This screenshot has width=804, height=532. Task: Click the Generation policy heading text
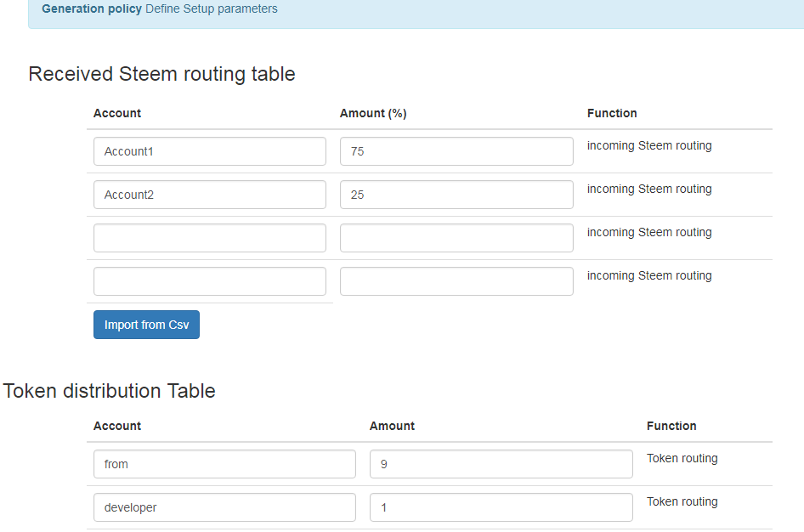point(92,8)
